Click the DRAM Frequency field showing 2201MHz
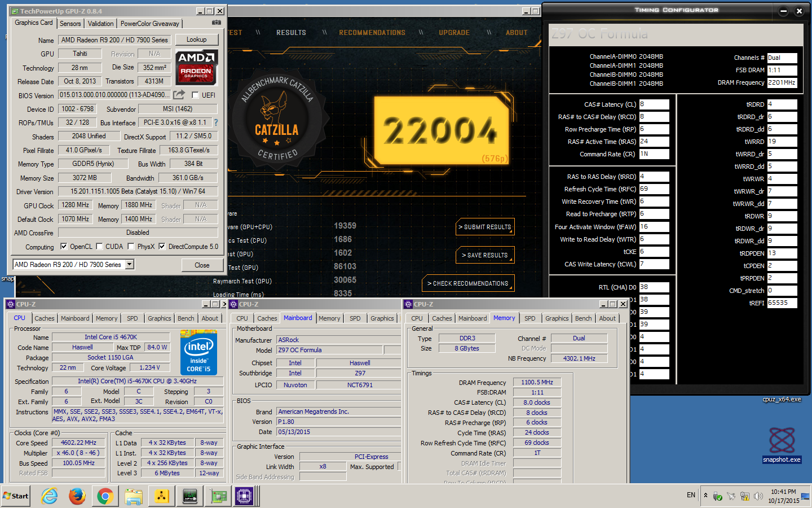 click(782, 82)
